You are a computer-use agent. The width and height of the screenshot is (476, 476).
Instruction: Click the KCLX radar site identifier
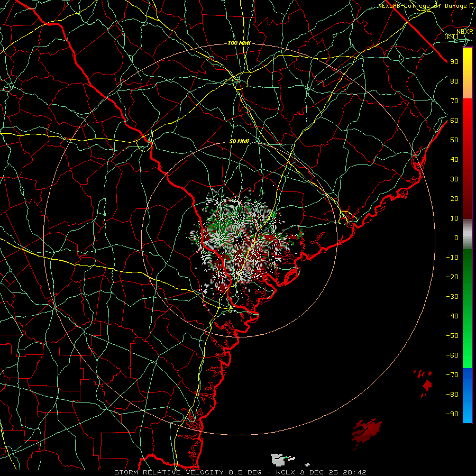click(x=286, y=472)
